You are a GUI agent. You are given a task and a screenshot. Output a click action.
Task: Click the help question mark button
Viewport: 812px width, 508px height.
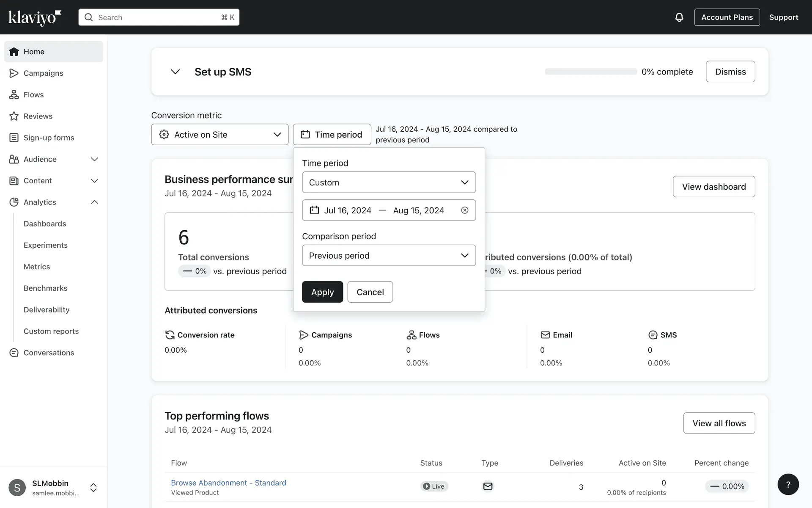pyautogui.click(x=788, y=484)
